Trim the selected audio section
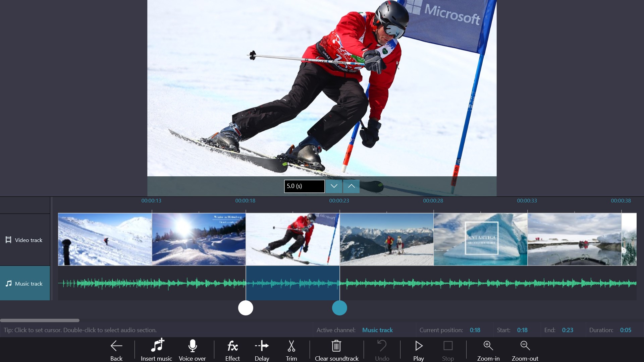This screenshot has height=362, width=644. point(291,349)
